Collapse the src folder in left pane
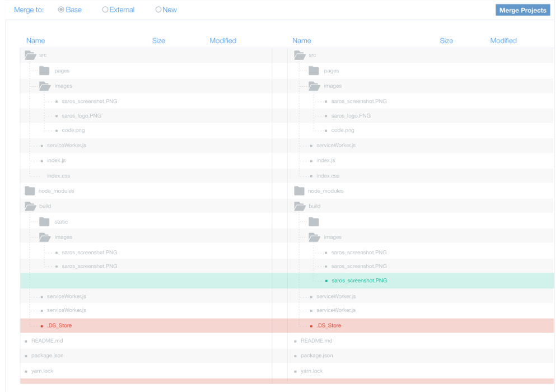Image resolution: width=560 pixels, height=392 pixels. 30,55
